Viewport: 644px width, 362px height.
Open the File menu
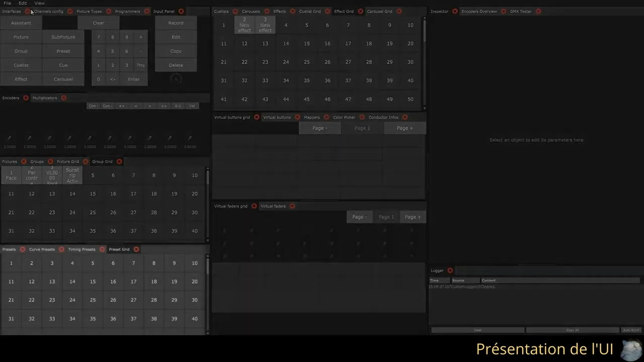pos(7,3)
